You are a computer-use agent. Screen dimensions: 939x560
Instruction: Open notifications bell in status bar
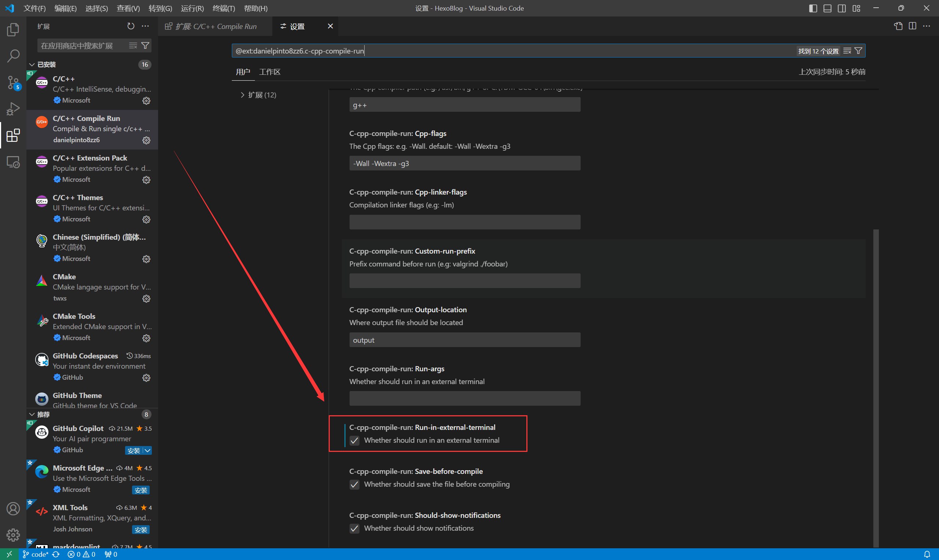pos(927,555)
